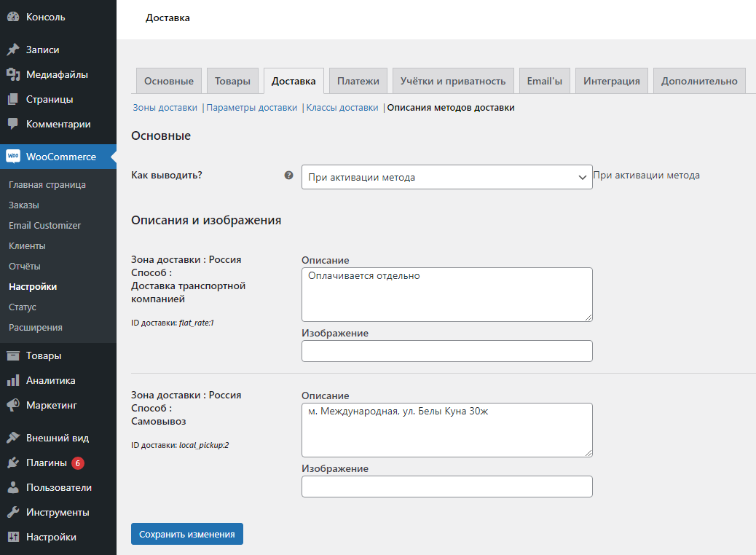Click the Внешний вид paintbrush icon
The width and height of the screenshot is (756, 555).
[x=14, y=438]
